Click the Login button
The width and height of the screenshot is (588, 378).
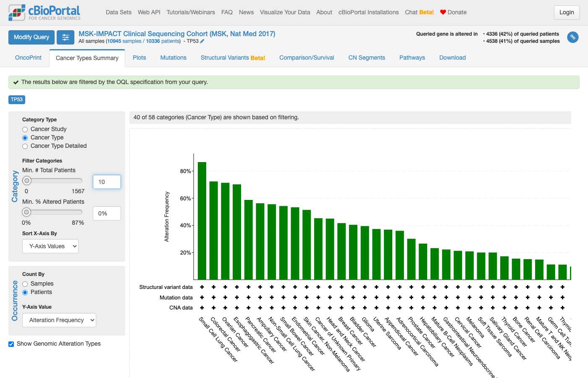[x=567, y=13]
